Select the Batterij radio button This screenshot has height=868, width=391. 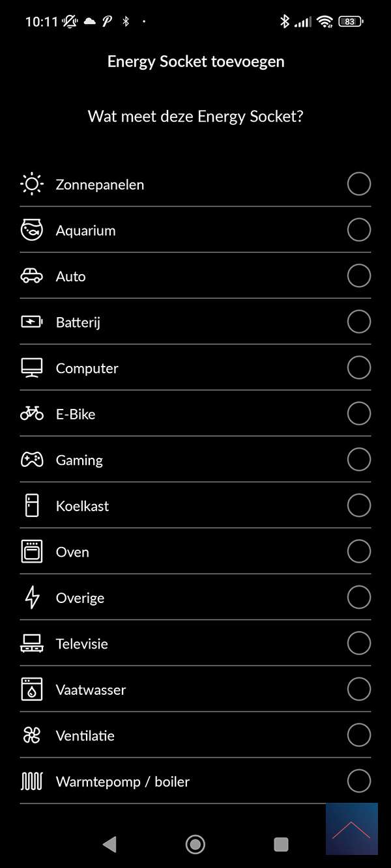click(358, 322)
